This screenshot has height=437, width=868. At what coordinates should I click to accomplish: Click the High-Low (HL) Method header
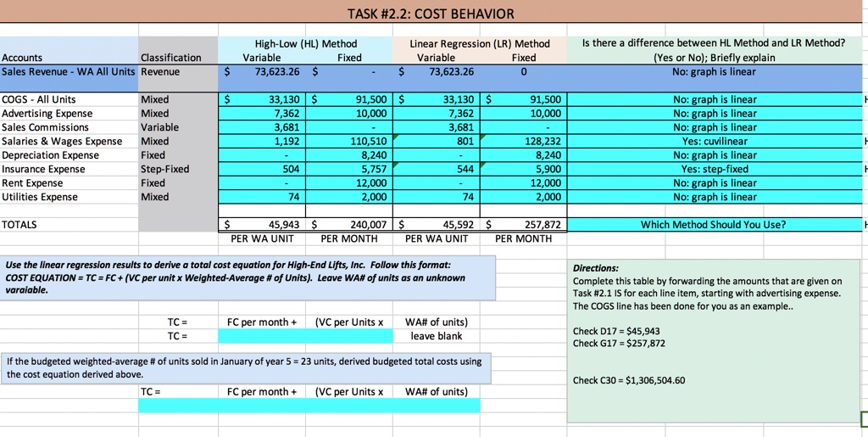pyautogui.click(x=305, y=43)
